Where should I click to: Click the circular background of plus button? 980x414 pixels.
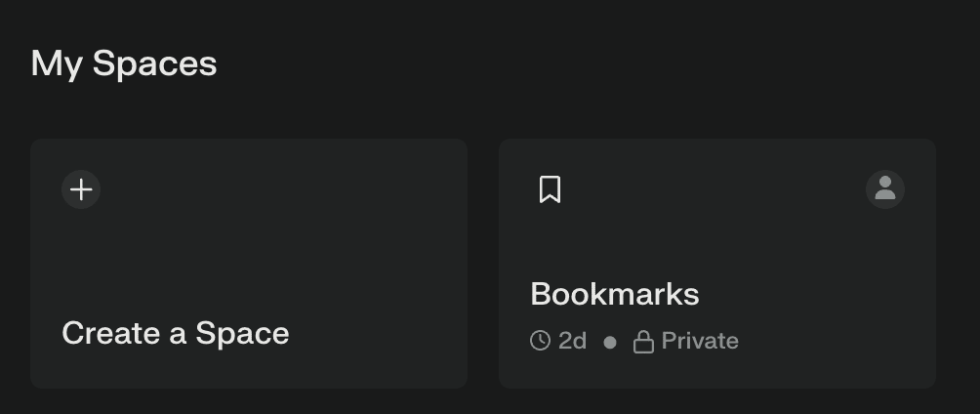click(81, 189)
